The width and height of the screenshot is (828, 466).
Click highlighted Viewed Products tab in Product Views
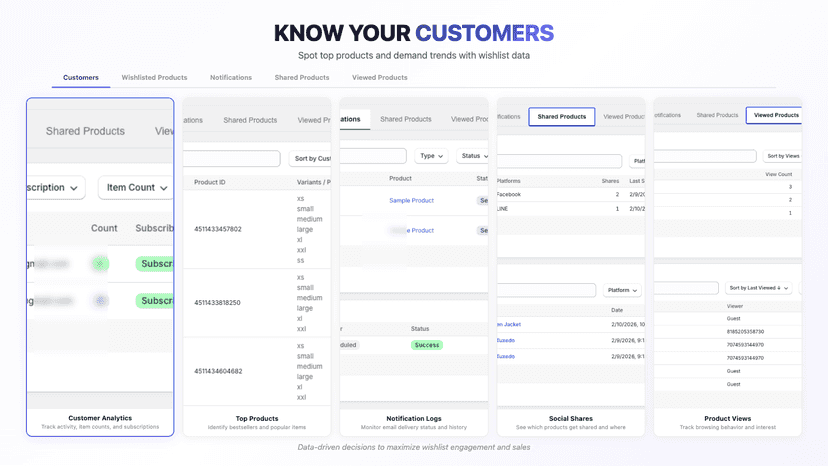(774, 115)
